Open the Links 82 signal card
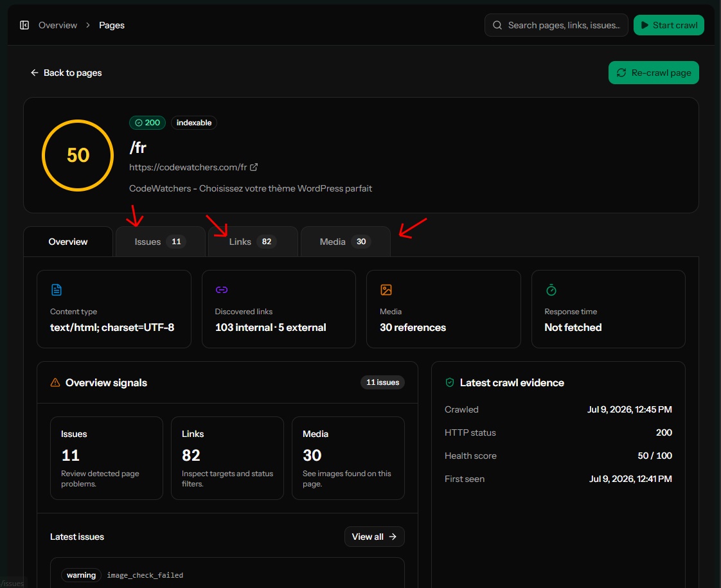721x588 pixels. click(227, 458)
